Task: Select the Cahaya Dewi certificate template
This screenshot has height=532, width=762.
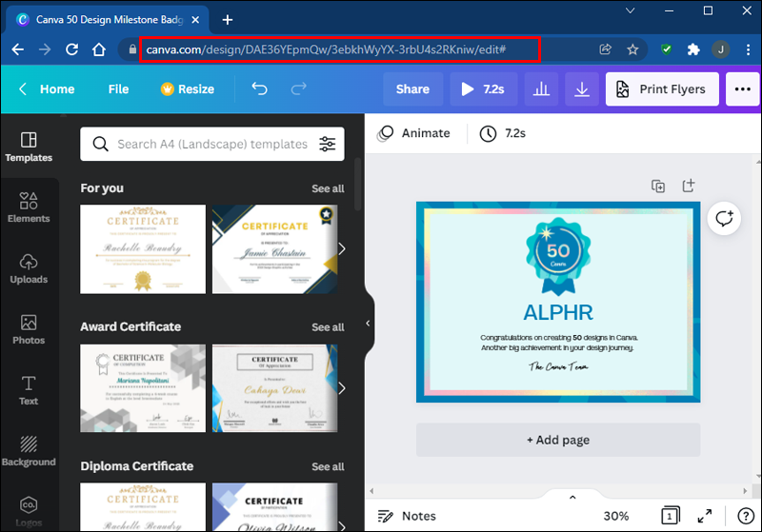Action: 275,388
